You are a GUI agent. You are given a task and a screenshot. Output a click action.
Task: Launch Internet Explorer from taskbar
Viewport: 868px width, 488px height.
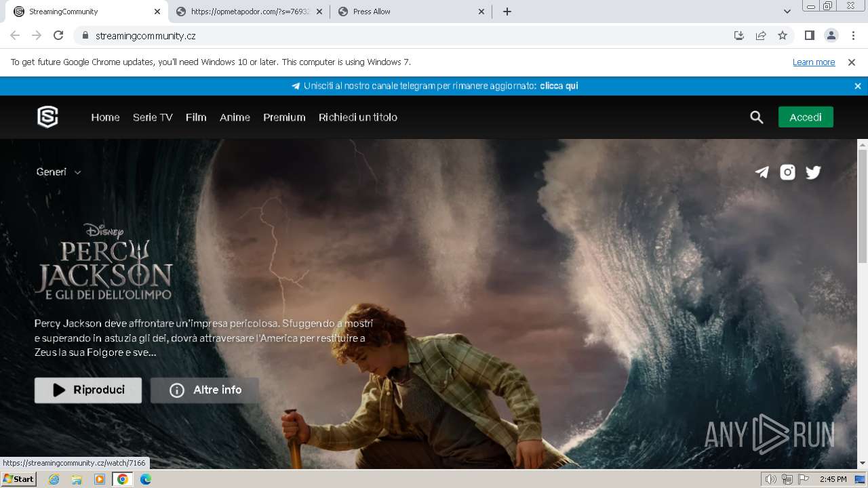(54, 479)
